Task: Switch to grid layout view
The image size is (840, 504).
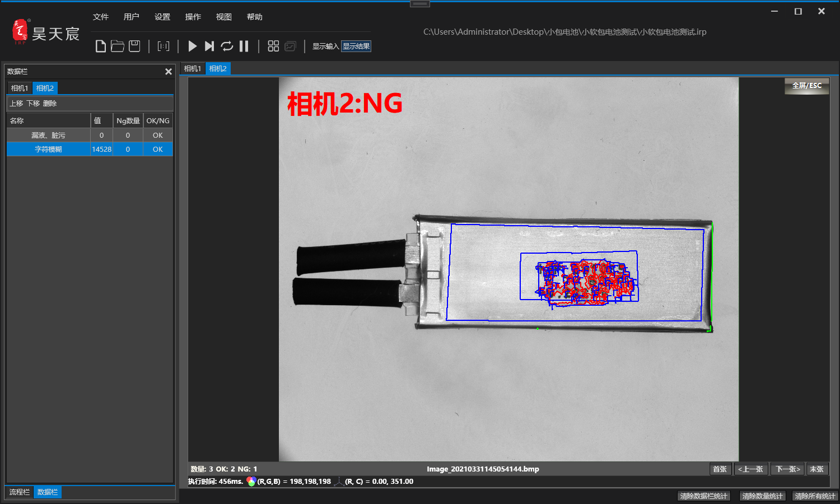Action: 273,46
